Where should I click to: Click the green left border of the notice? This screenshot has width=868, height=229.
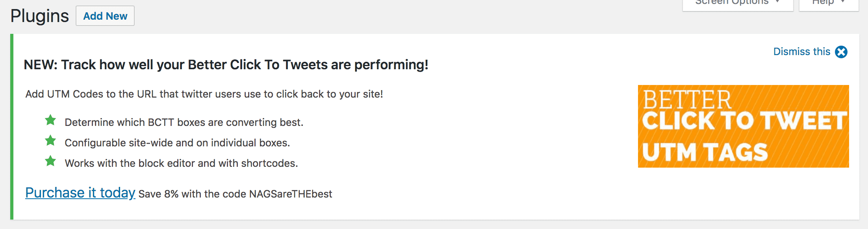12,127
